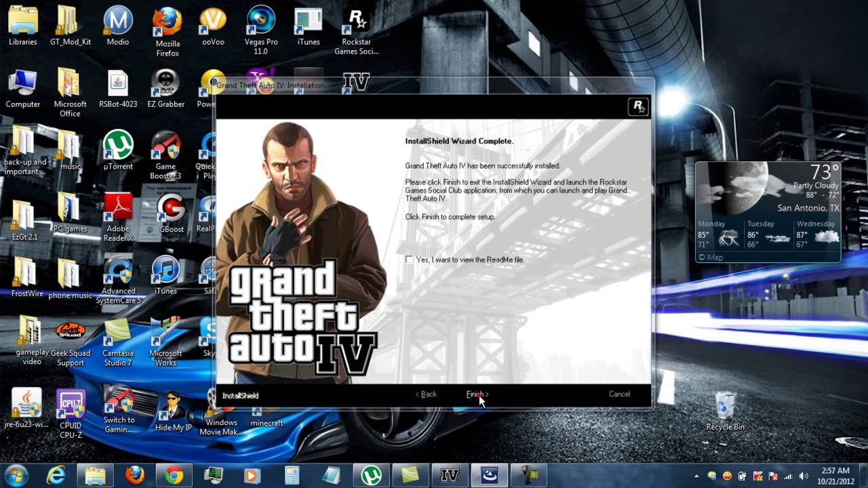Open the Geek Squad Support shortcut

71,344
